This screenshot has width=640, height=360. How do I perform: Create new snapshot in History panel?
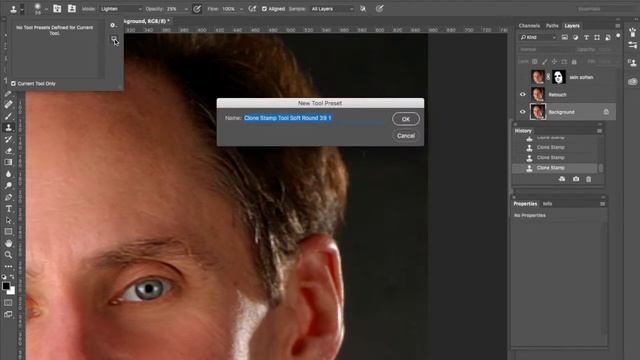pos(576,179)
